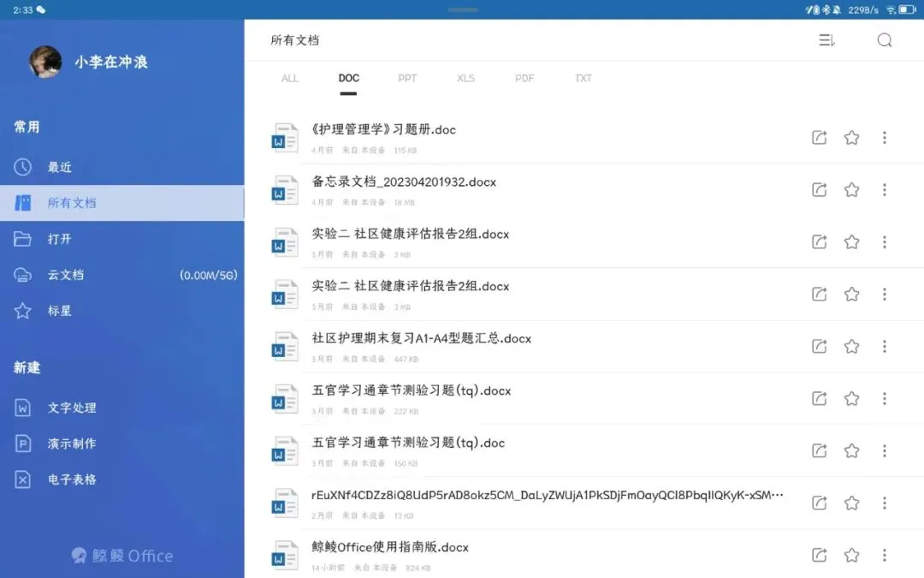Click the 云文档 cloud icon
The width and height of the screenshot is (924, 578).
click(x=22, y=275)
